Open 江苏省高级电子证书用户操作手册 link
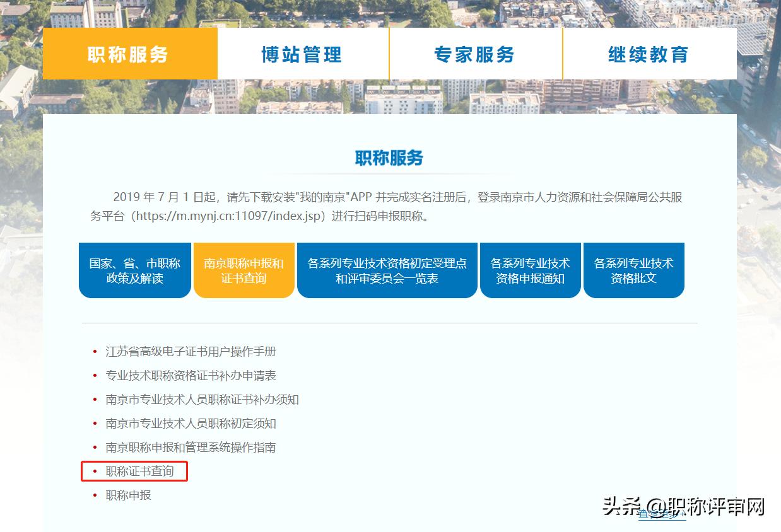This screenshot has width=781, height=532. [189, 352]
